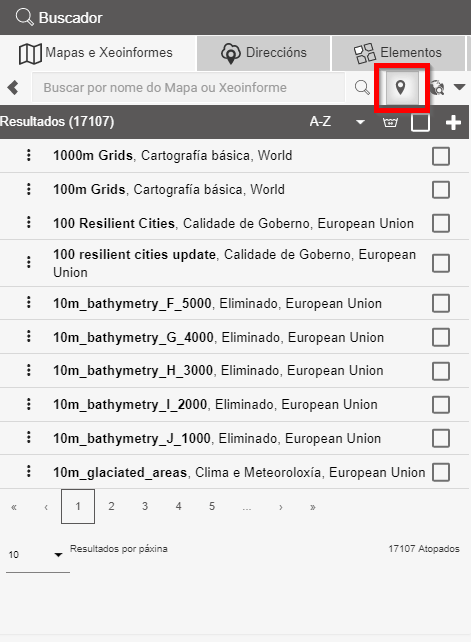This screenshot has height=642, width=471.
Task: Expand the arrow next to globe icon
Action: [460, 87]
